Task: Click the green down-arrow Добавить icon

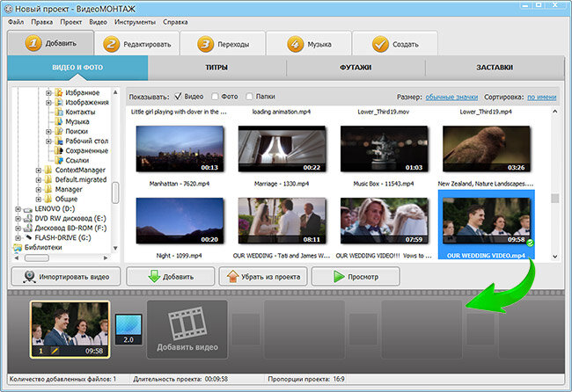Action: [154, 277]
